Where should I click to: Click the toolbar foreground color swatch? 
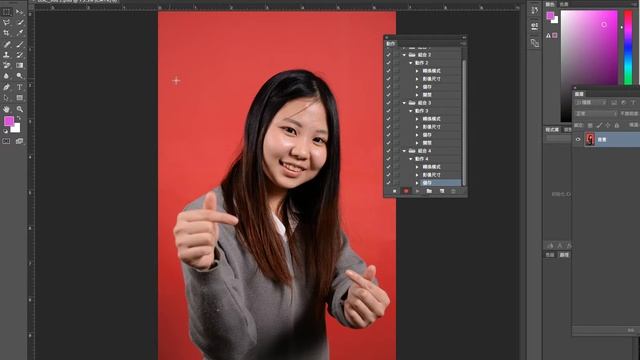(9, 120)
